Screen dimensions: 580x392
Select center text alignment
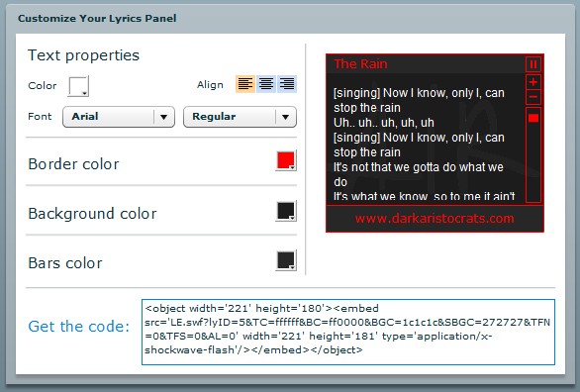[266, 84]
